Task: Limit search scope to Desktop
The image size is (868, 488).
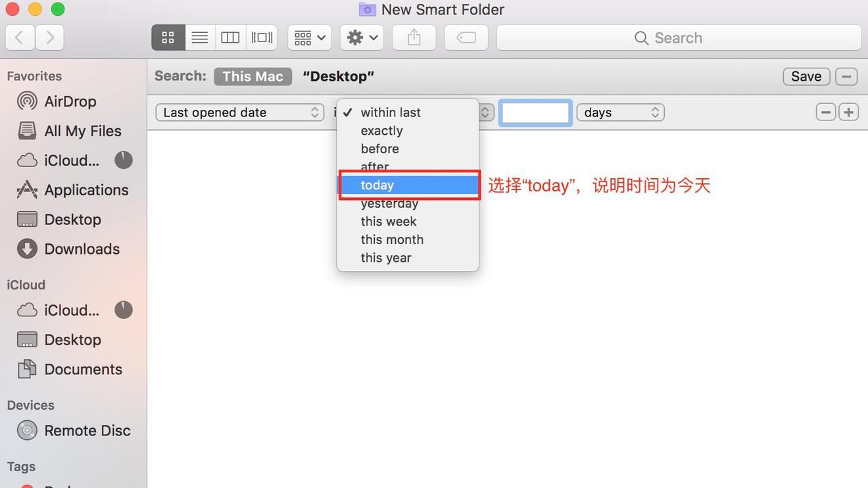Action: (338, 76)
